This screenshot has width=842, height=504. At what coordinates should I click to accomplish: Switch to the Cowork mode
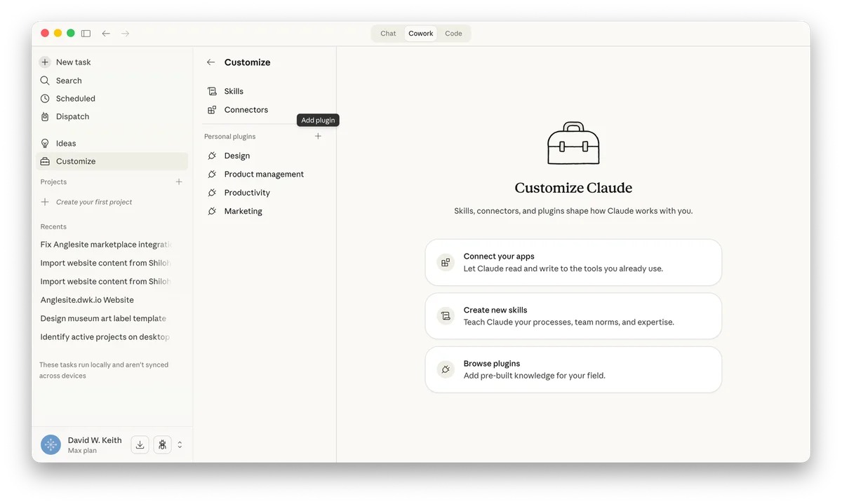tap(420, 33)
